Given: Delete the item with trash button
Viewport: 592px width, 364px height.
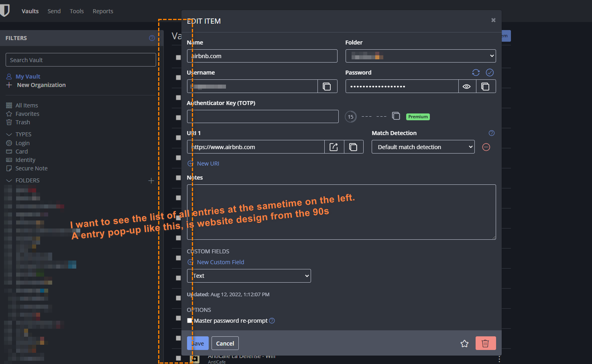Looking at the screenshot, I should [486, 344].
